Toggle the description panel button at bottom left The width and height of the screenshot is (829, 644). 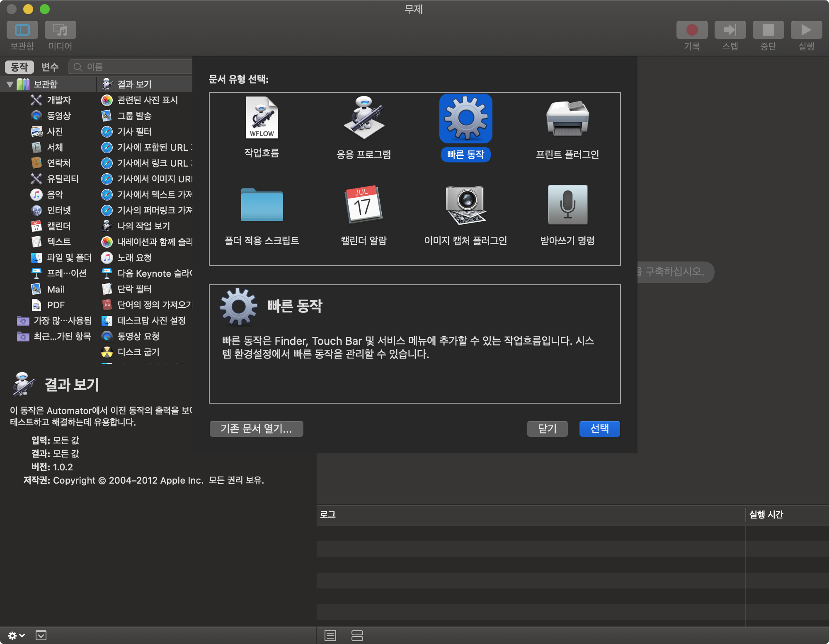coord(41,635)
